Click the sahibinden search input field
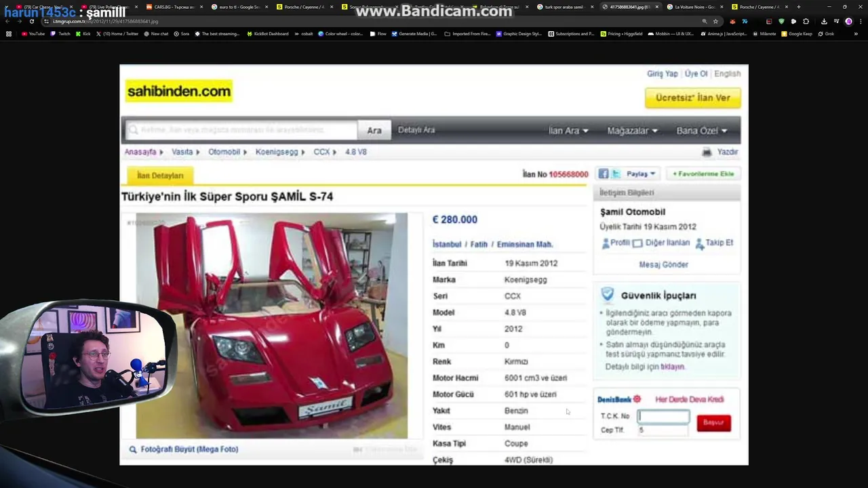Image resolution: width=868 pixels, height=488 pixels. point(241,130)
